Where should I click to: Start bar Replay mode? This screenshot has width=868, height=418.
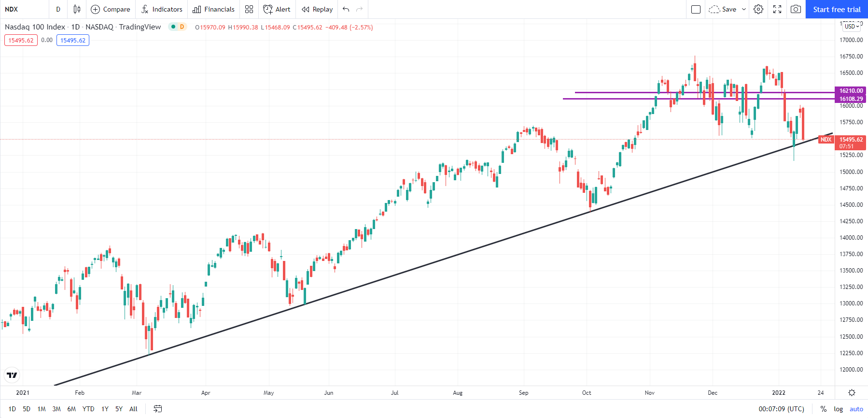pos(317,9)
